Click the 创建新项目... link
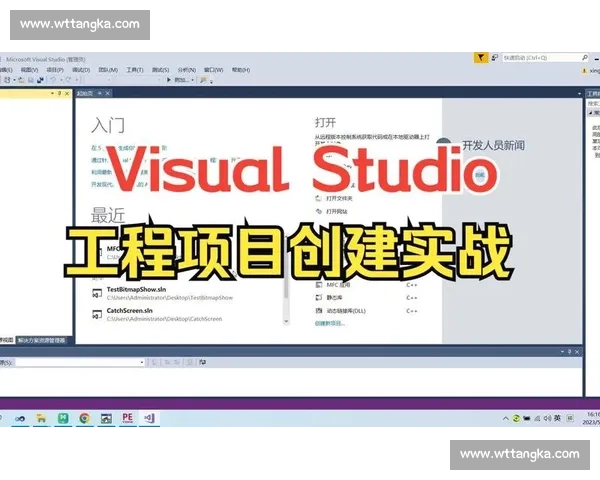Screen dimensions: 600x480 click(330, 323)
